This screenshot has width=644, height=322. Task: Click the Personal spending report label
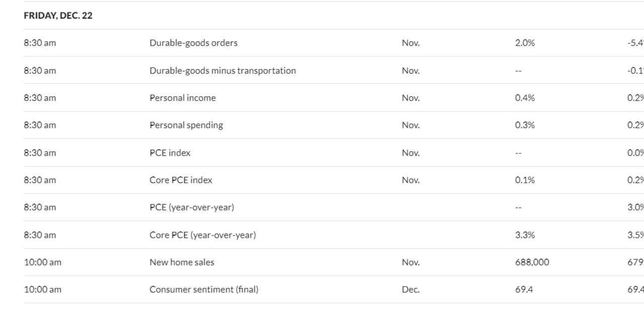point(186,125)
